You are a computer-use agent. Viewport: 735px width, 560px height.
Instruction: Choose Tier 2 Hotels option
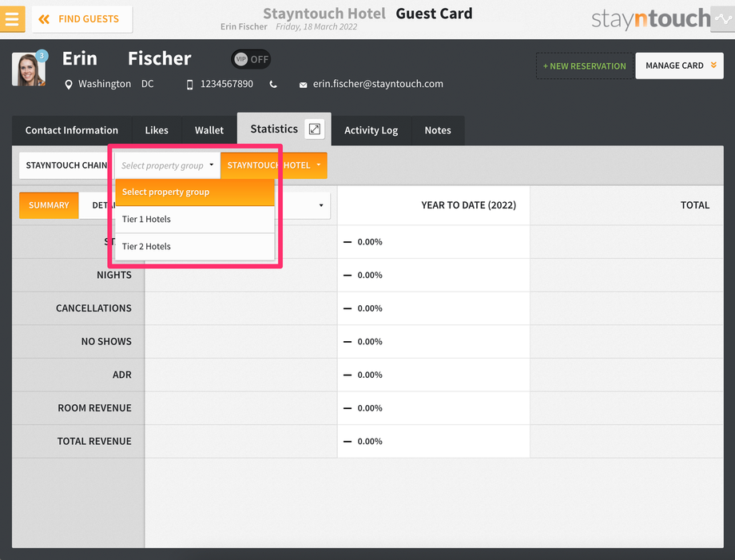pyautogui.click(x=194, y=247)
